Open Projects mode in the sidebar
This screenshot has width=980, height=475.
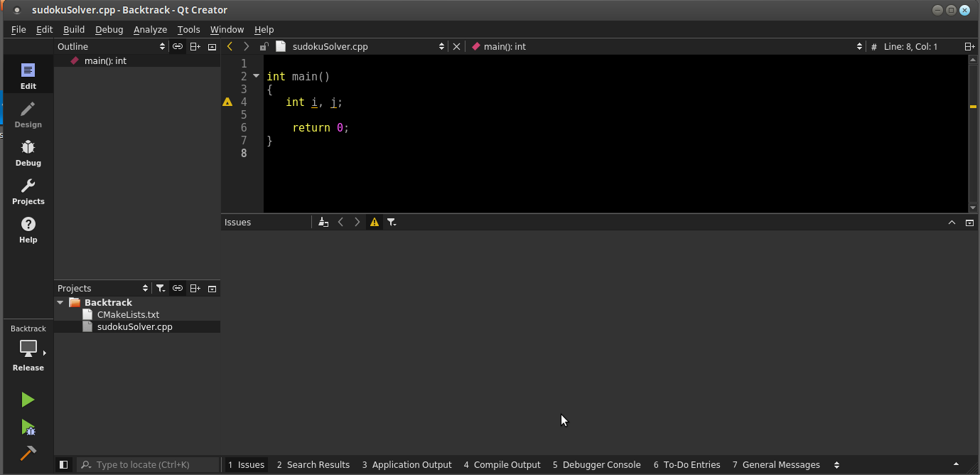pos(28,191)
